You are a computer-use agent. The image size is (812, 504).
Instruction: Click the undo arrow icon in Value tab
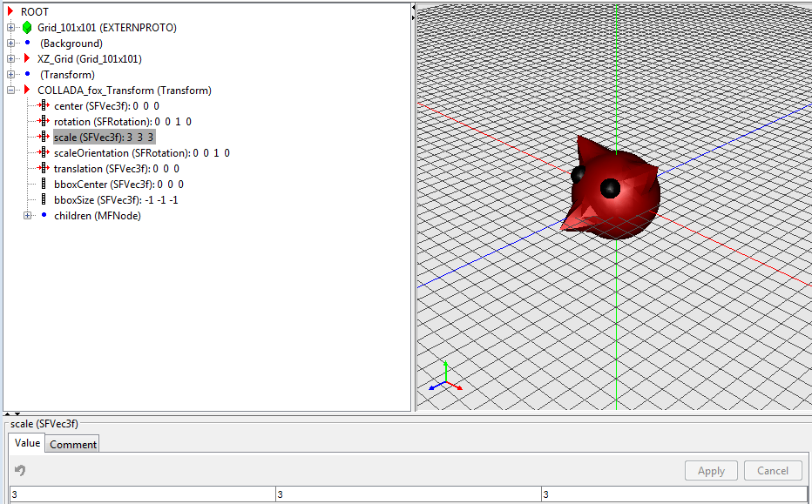(20, 470)
